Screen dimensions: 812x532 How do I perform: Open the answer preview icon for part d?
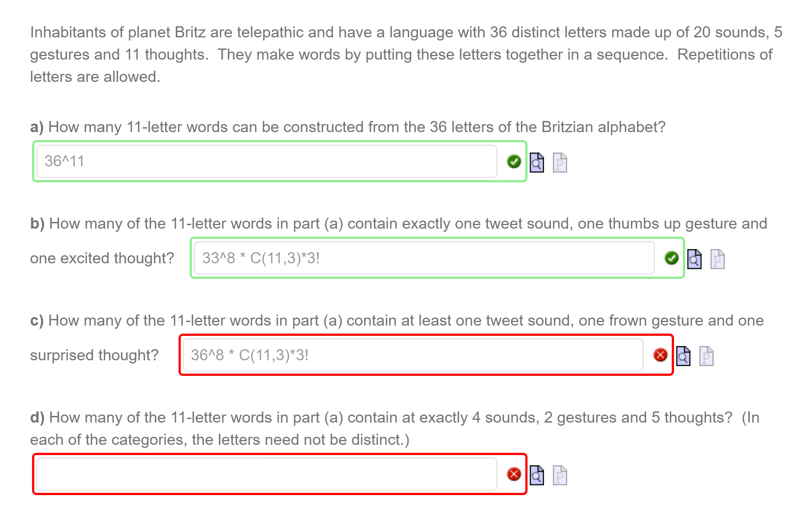(536, 475)
